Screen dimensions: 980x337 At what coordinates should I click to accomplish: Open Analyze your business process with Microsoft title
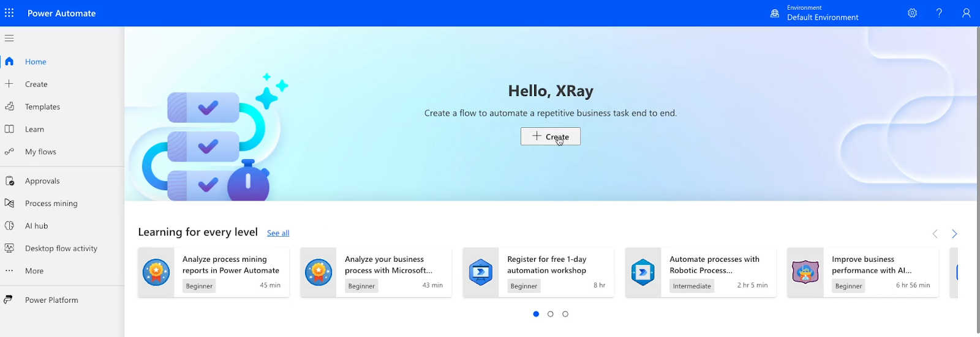pos(388,265)
